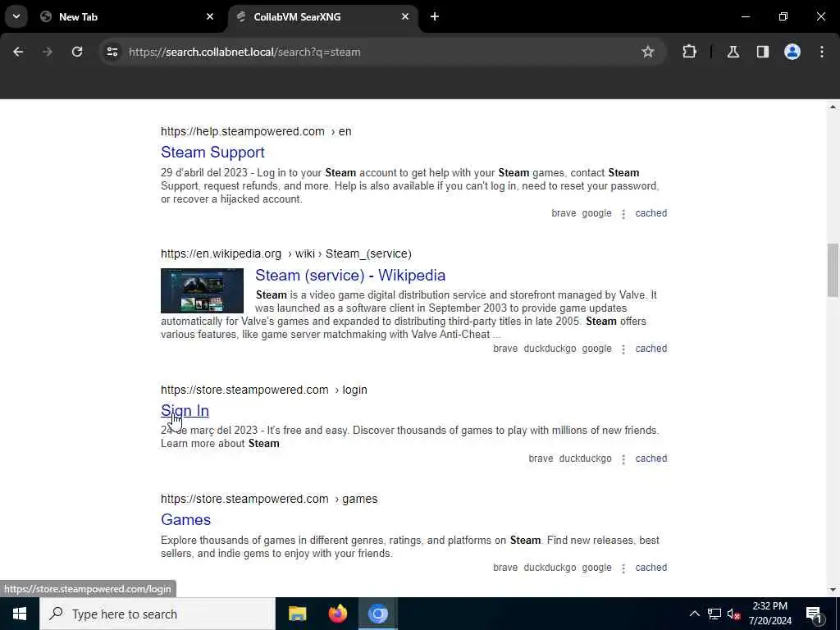Open more options dots for Sign In

pos(623,459)
